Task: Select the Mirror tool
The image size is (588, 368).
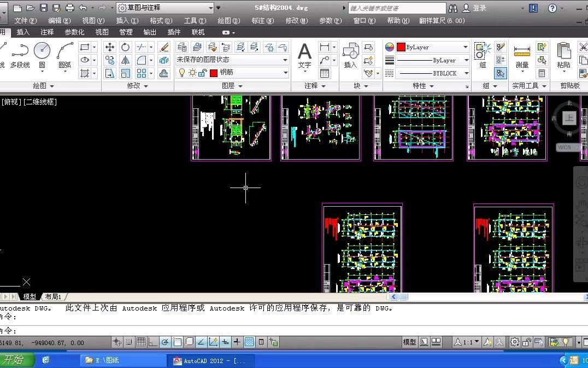Action: (x=125, y=60)
